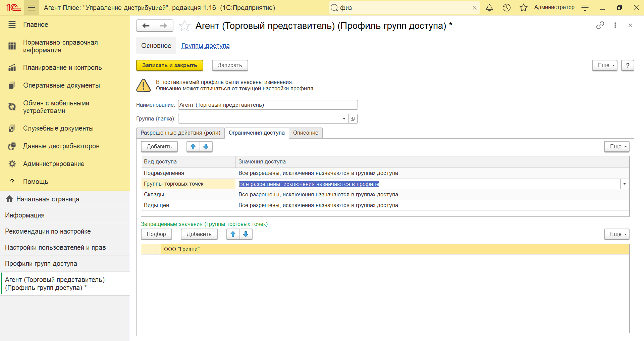
Task: Open Профили групп доступа page
Action: coord(65,263)
